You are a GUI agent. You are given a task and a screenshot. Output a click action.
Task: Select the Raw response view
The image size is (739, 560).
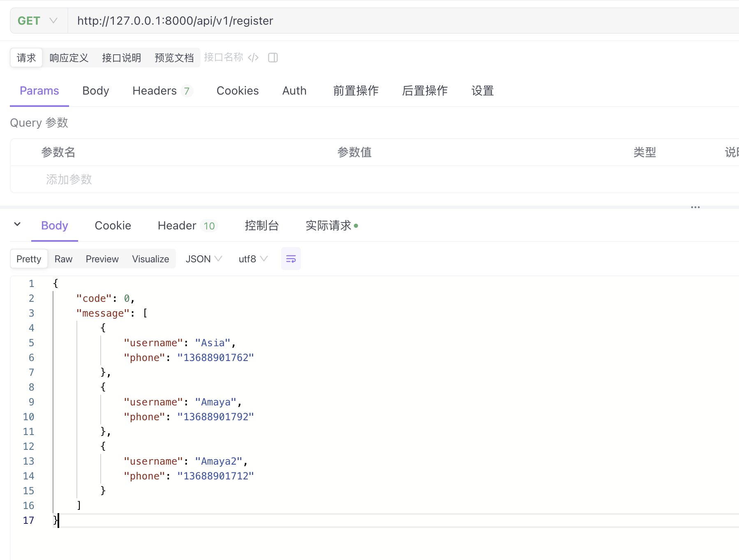pyautogui.click(x=63, y=259)
